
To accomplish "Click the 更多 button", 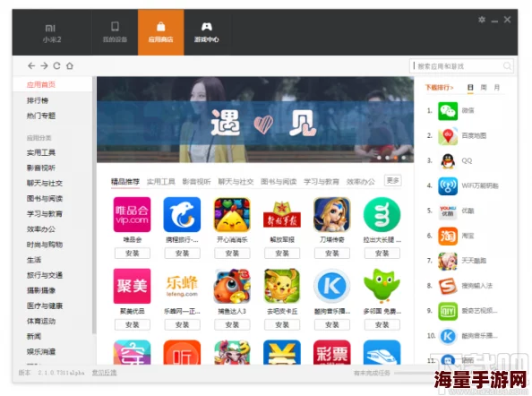I will [393, 180].
